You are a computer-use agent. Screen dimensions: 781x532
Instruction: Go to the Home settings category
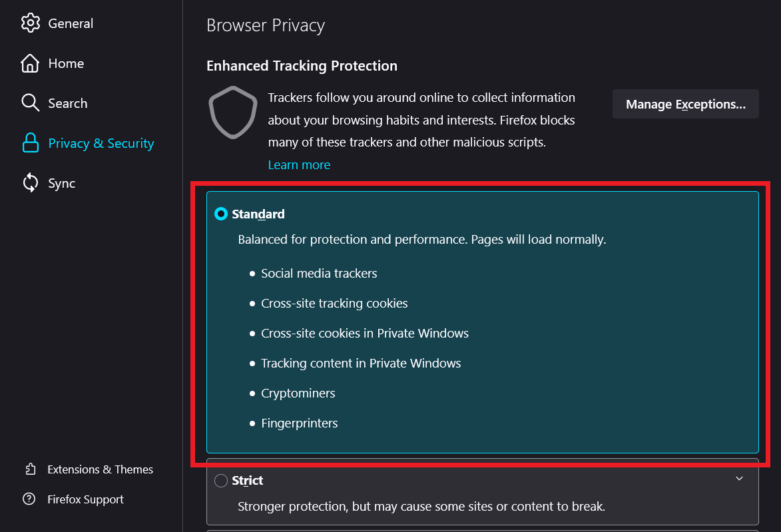click(x=66, y=63)
